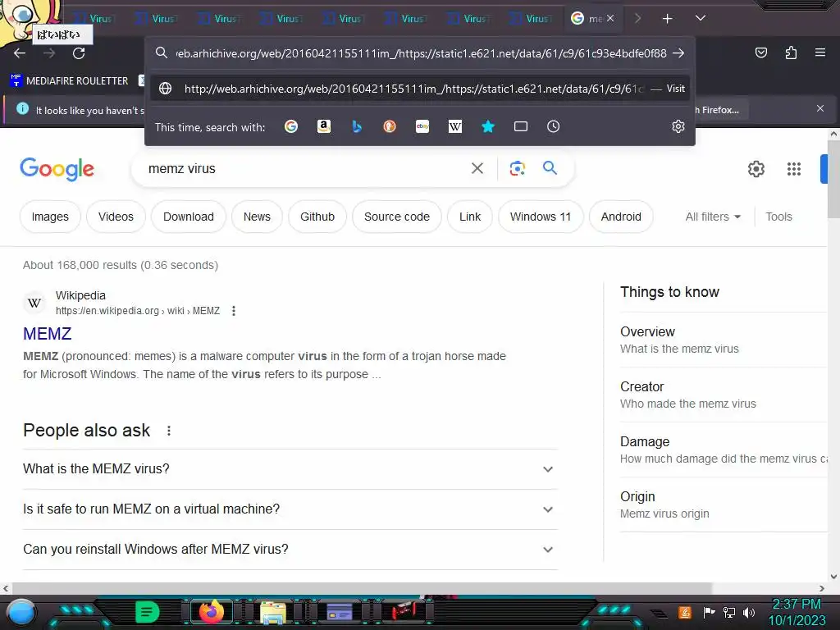
Task: Expand 'Is it safe to run MEMZ' question
Action: point(290,509)
